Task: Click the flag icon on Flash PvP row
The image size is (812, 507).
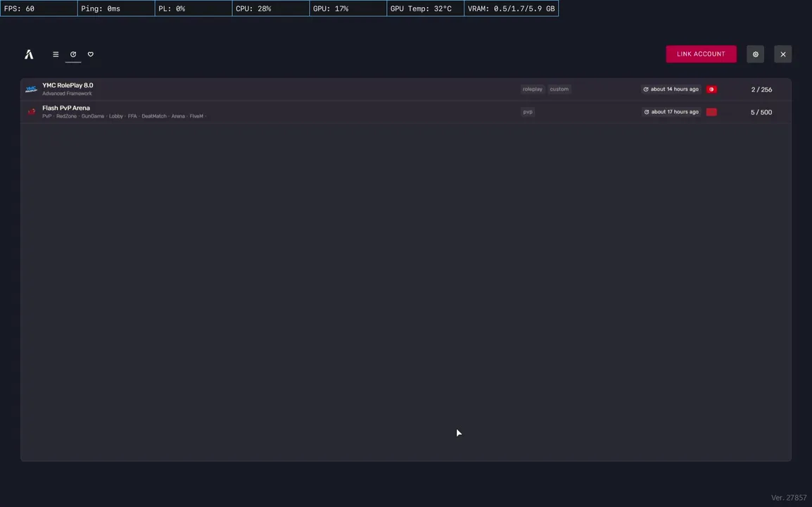Action: [x=711, y=112]
